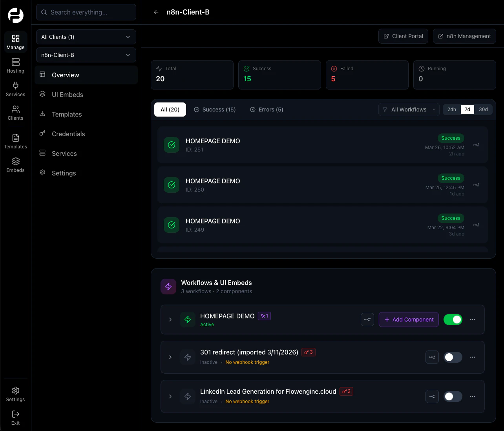Open the All Workflows filter dropdown
This screenshot has height=431, width=504.
click(x=409, y=110)
